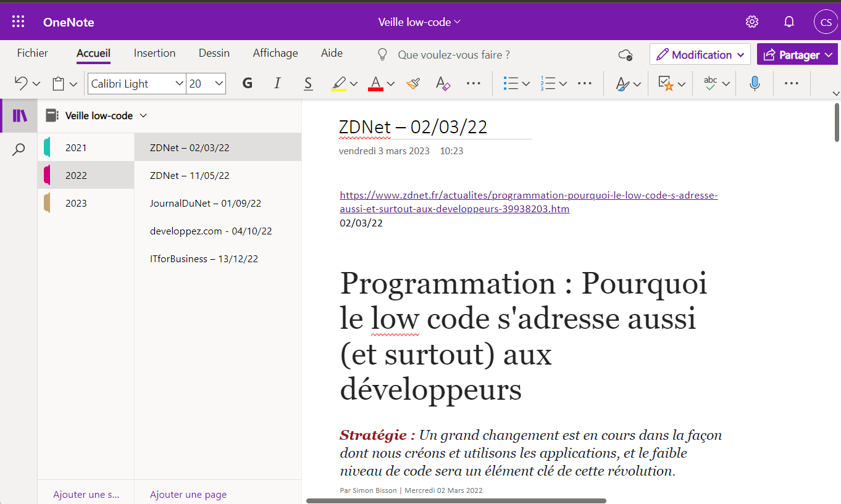The width and height of the screenshot is (841, 504).
Task: Expand the bullet list style dropdown
Action: [526, 84]
